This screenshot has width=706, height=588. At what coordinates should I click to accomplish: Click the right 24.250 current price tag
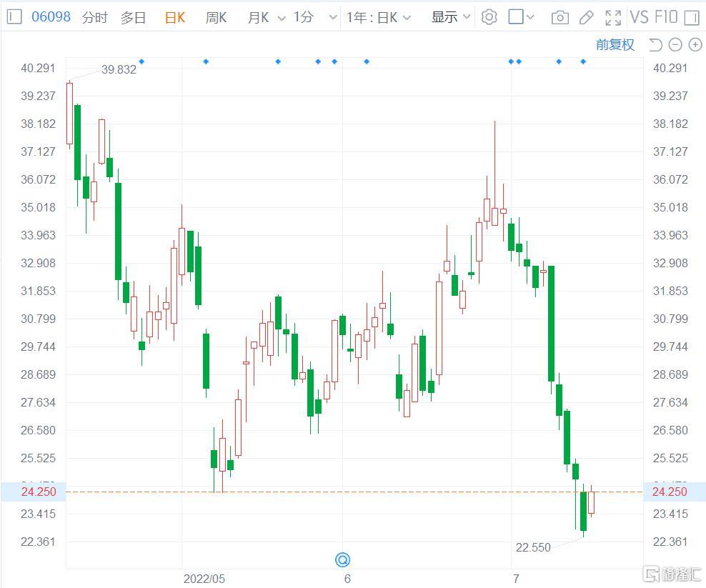click(674, 492)
